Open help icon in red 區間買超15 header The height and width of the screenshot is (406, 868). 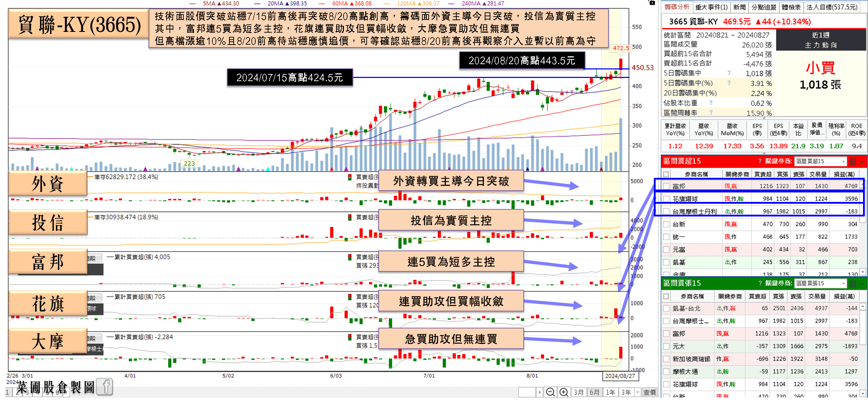pyautogui.click(x=759, y=161)
